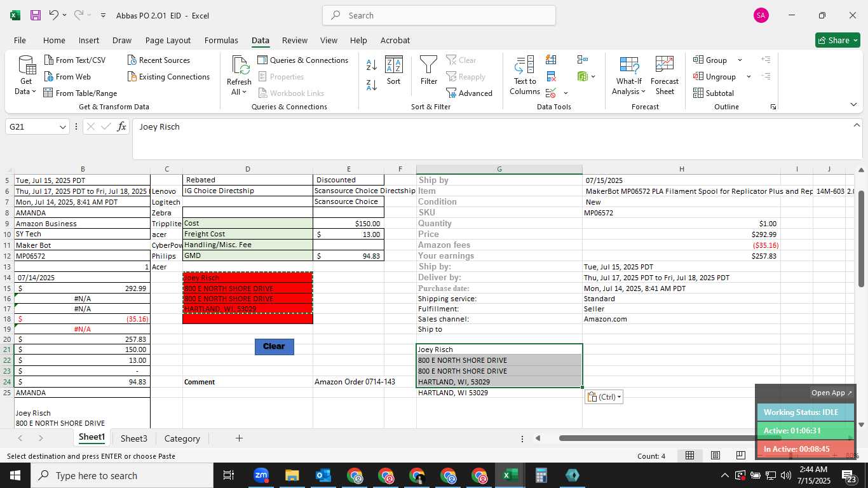Open Recent Sources

coord(158,60)
